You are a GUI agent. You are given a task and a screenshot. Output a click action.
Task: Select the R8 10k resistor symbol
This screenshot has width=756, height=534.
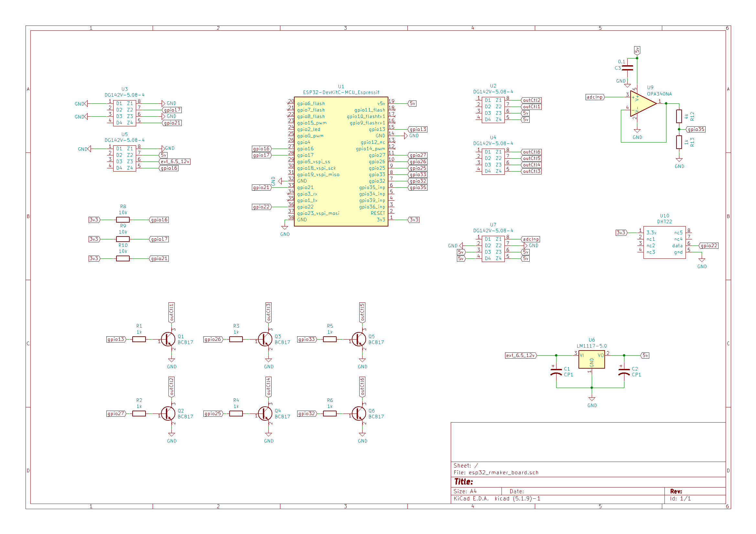click(x=123, y=220)
